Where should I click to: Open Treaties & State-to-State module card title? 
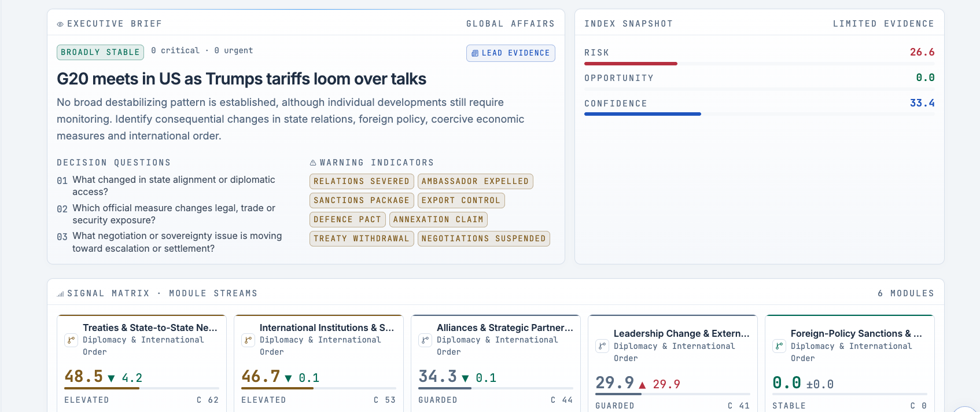pos(150,328)
